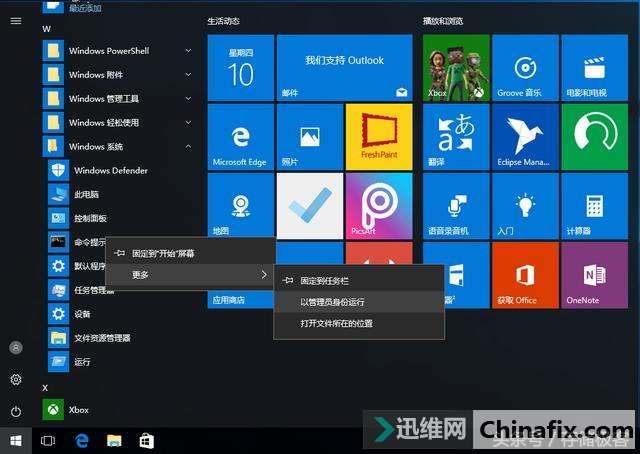Launch Edge from taskbar
Image resolution: width=640 pixels, height=454 pixels.
point(82,441)
